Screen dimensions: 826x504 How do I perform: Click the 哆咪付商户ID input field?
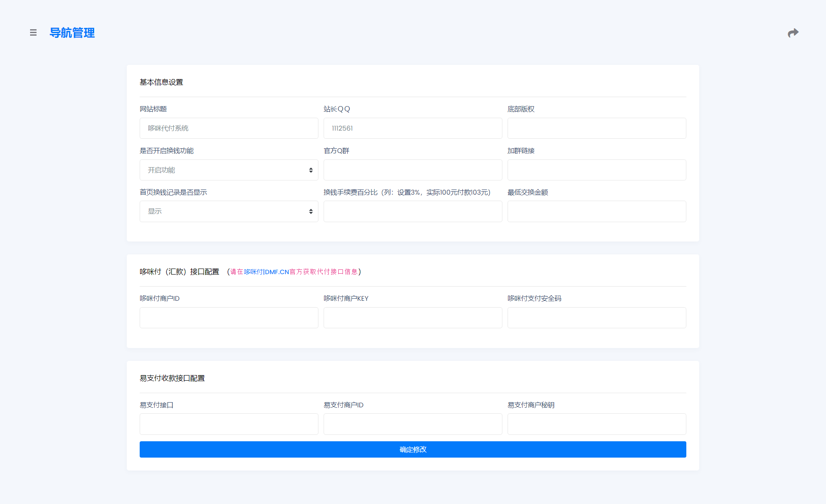click(x=229, y=318)
